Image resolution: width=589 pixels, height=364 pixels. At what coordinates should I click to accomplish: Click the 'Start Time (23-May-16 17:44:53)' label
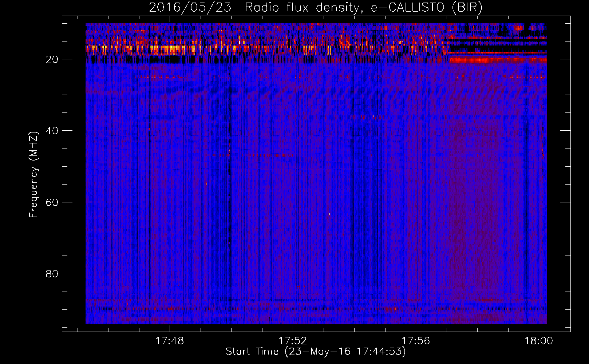[x=316, y=352]
